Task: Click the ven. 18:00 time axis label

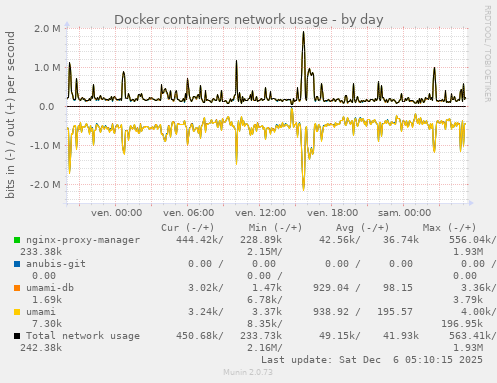Action: (333, 213)
